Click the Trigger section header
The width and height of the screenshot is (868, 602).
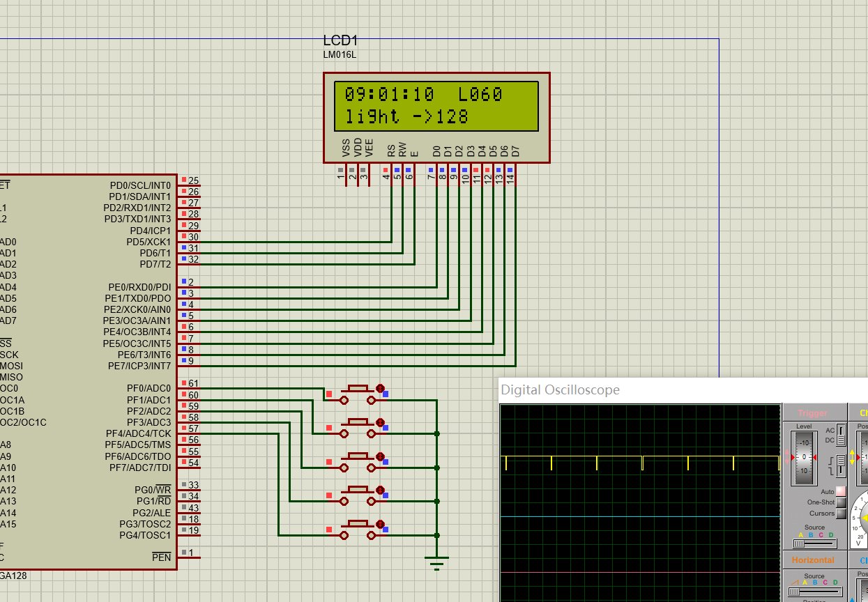(x=813, y=413)
